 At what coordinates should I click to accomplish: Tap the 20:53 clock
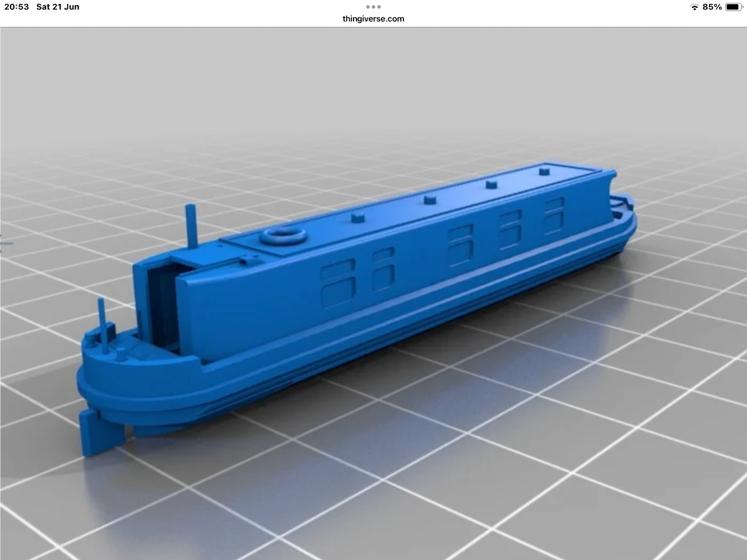pyautogui.click(x=16, y=7)
